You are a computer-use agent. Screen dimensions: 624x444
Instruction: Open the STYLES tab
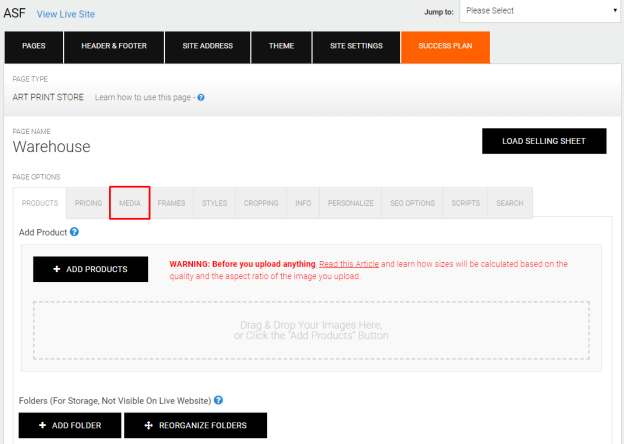pyautogui.click(x=214, y=203)
